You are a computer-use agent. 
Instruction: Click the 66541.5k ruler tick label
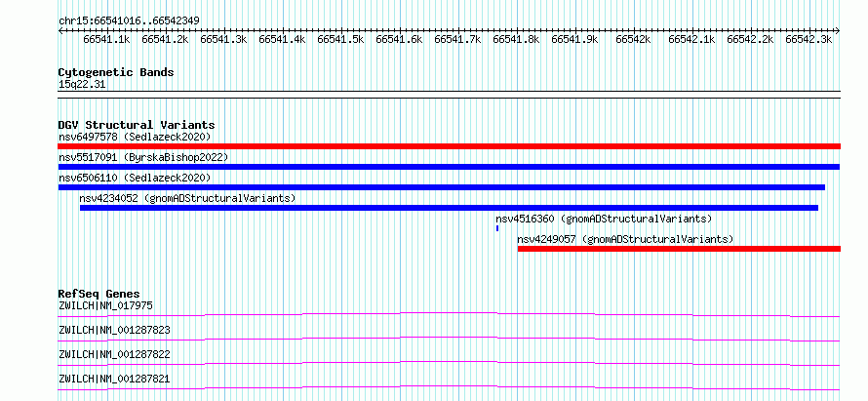(341, 40)
